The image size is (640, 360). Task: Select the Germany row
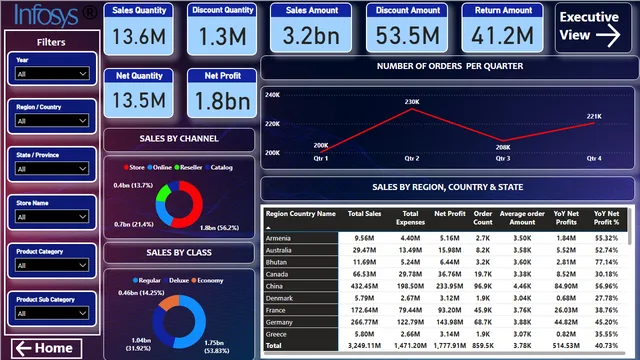tap(445, 322)
